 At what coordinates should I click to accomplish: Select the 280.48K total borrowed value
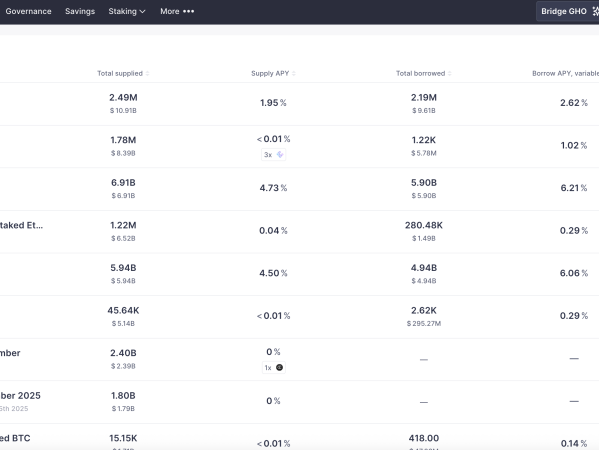424,225
